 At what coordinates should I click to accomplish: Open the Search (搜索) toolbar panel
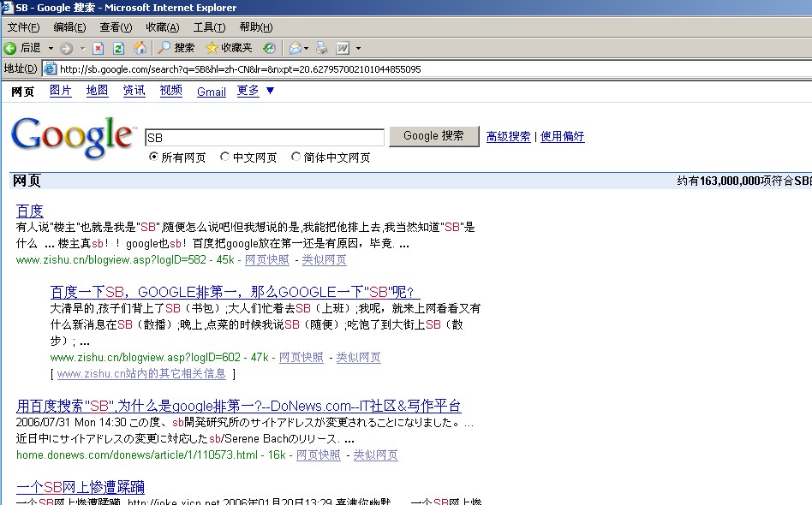tap(176, 48)
